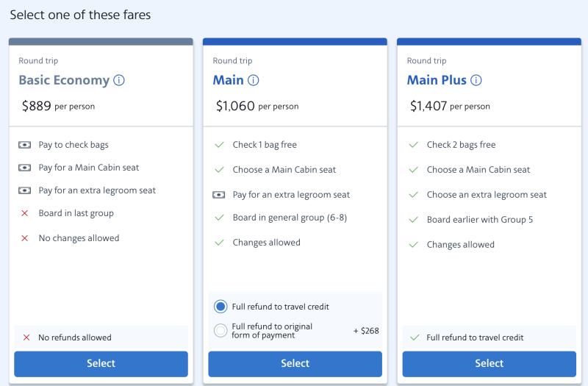Click the Board in last group X icon
The height and width of the screenshot is (386, 588).
tap(25, 213)
